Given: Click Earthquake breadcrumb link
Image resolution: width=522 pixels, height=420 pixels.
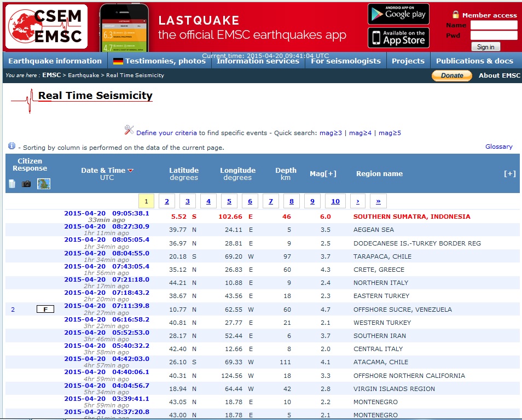Looking at the screenshot, I should click(84, 75).
